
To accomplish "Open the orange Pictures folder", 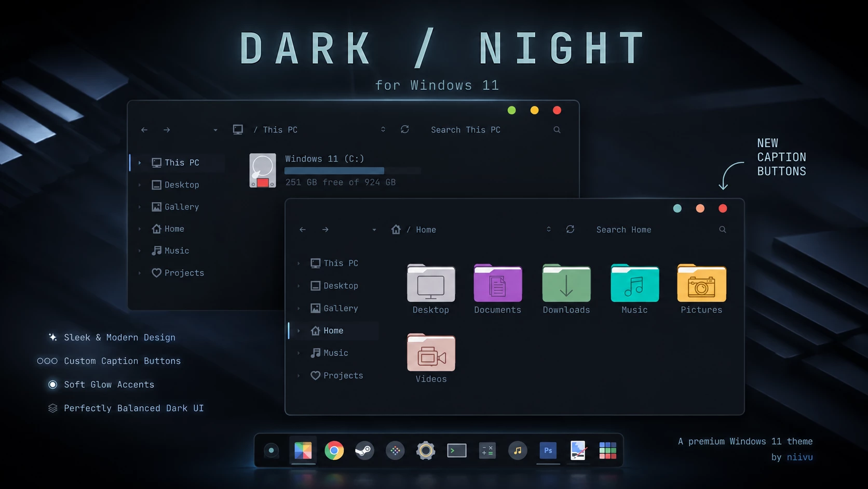I will tap(701, 283).
